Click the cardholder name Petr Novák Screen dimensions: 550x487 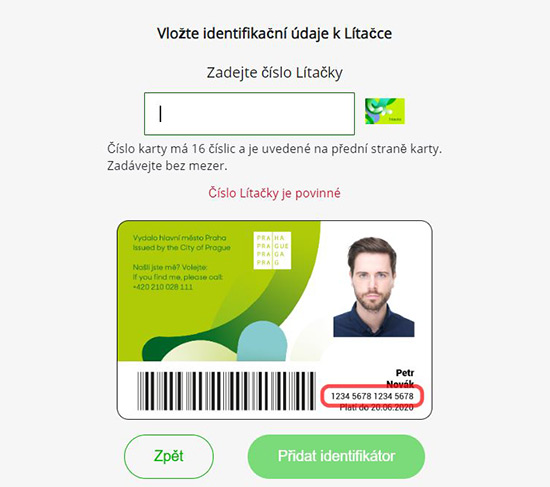click(400, 378)
